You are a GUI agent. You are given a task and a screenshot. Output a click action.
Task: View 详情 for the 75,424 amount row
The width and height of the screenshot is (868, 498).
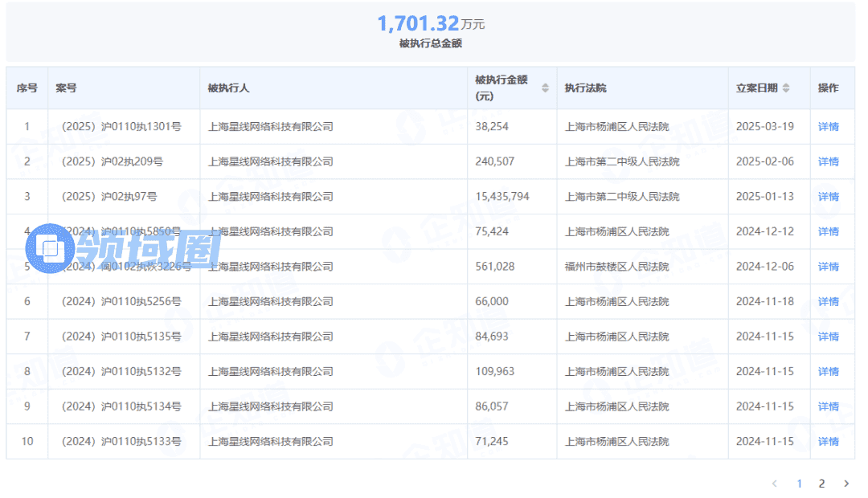828,231
